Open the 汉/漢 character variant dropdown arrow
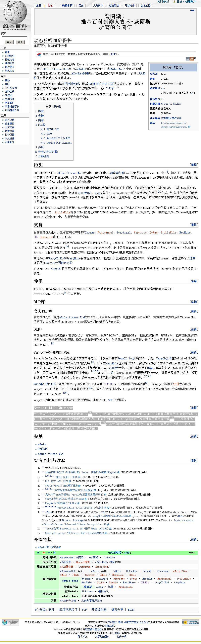201x644 pixels. (x=195, y=58)
